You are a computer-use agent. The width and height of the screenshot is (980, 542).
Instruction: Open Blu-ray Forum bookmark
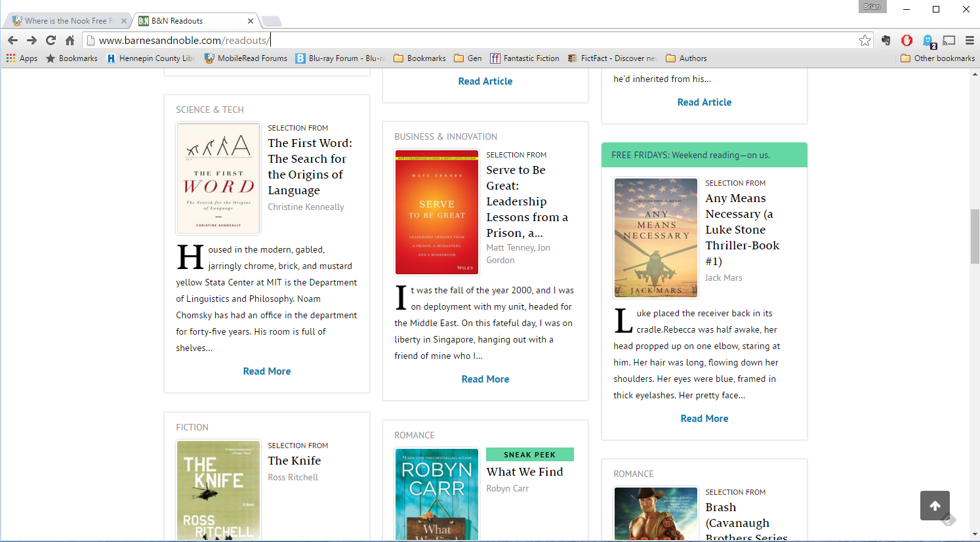pos(340,58)
